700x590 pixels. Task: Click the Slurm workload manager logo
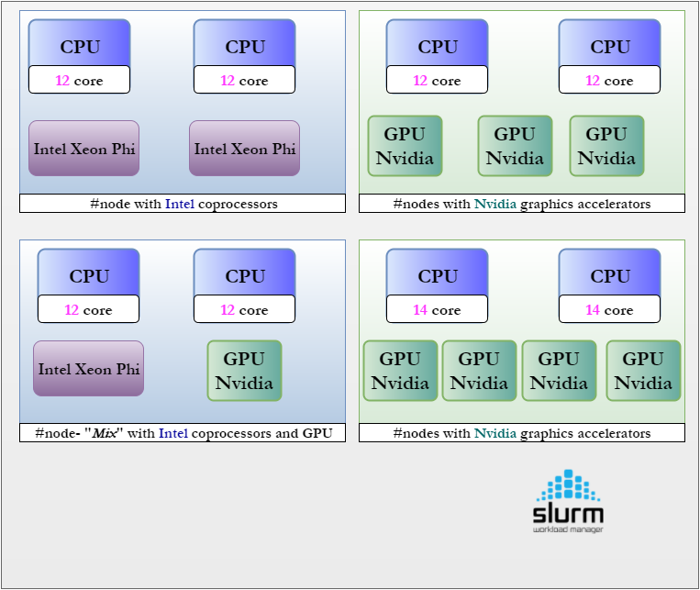[x=568, y=501]
